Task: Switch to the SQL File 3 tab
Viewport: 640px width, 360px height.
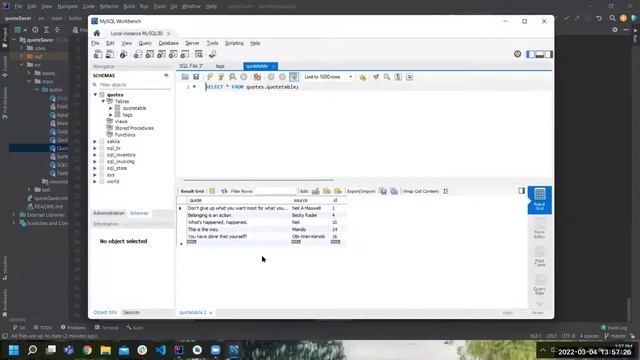Action: [x=191, y=66]
